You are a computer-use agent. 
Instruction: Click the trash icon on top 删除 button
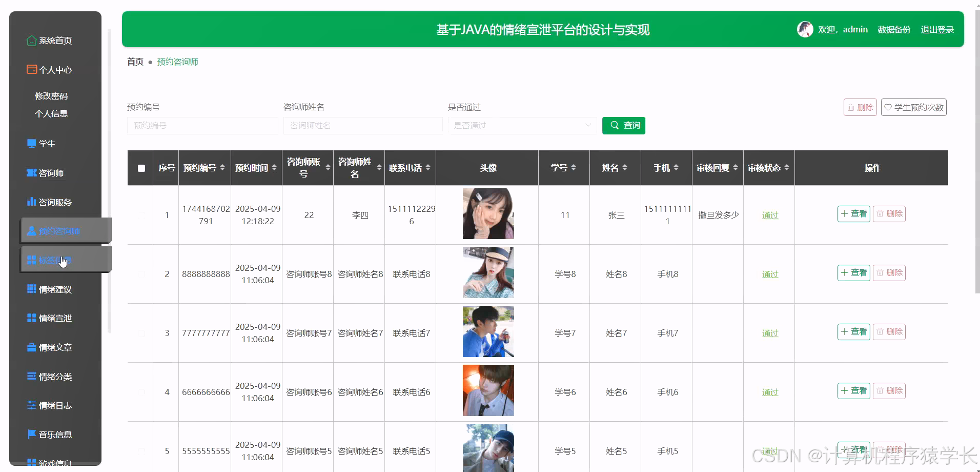[851, 107]
